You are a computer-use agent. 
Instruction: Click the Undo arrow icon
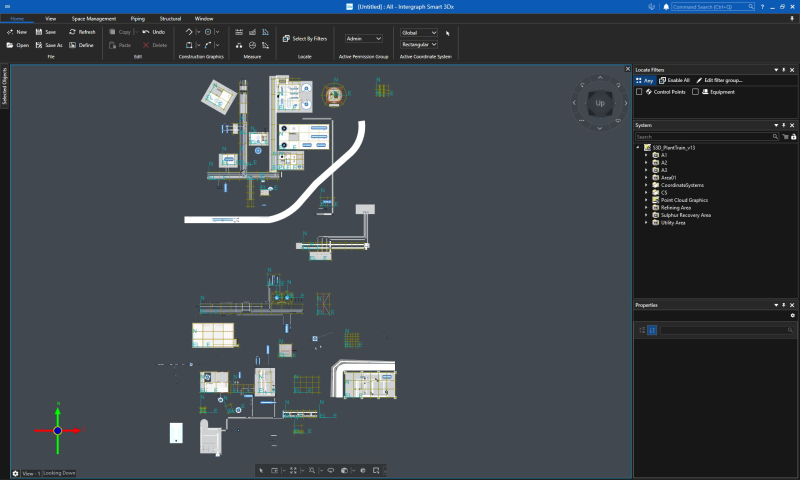point(146,32)
